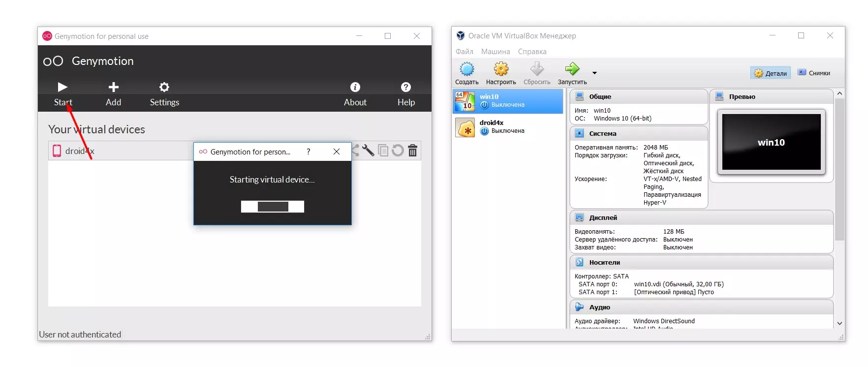The image size is (868, 367).
Task: Click the win10 preview thumbnail
Action: tap(771, 142)
